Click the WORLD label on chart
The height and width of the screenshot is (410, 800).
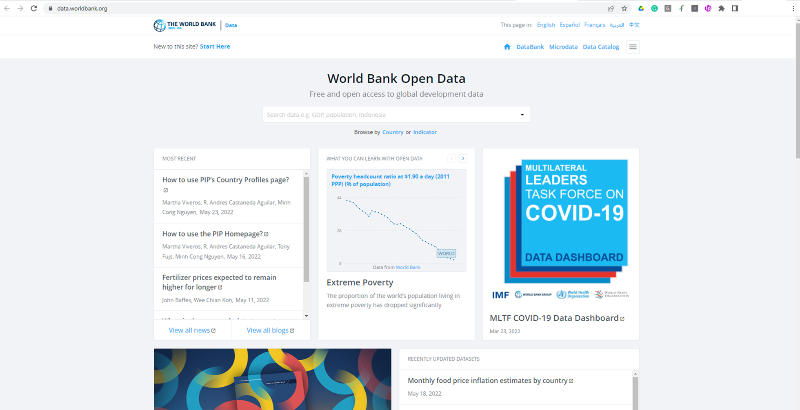point(446,253)
